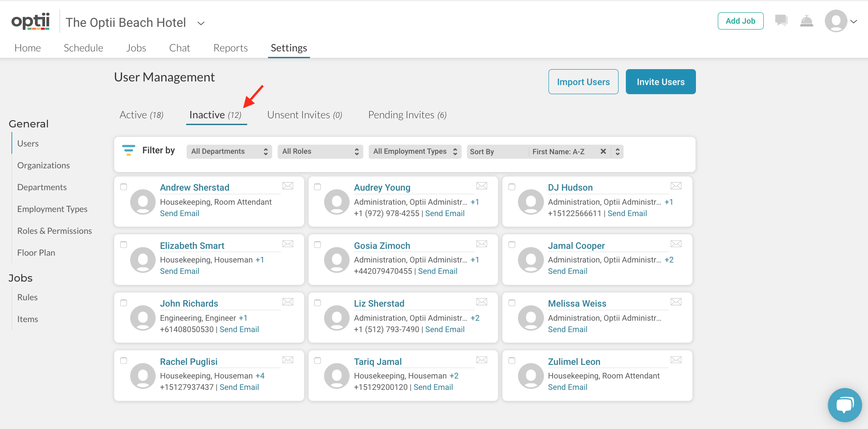Click envelope icon on Audrey Young card
Image resolution: width=868 pixels, height=429 pixels.
tap(482, 186)
